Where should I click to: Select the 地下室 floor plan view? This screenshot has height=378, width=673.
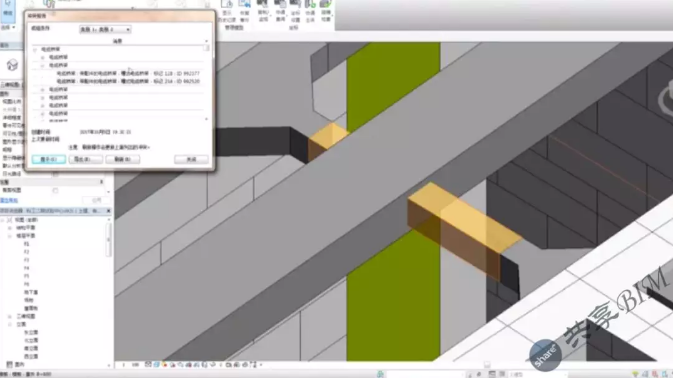tap(31, 292)
